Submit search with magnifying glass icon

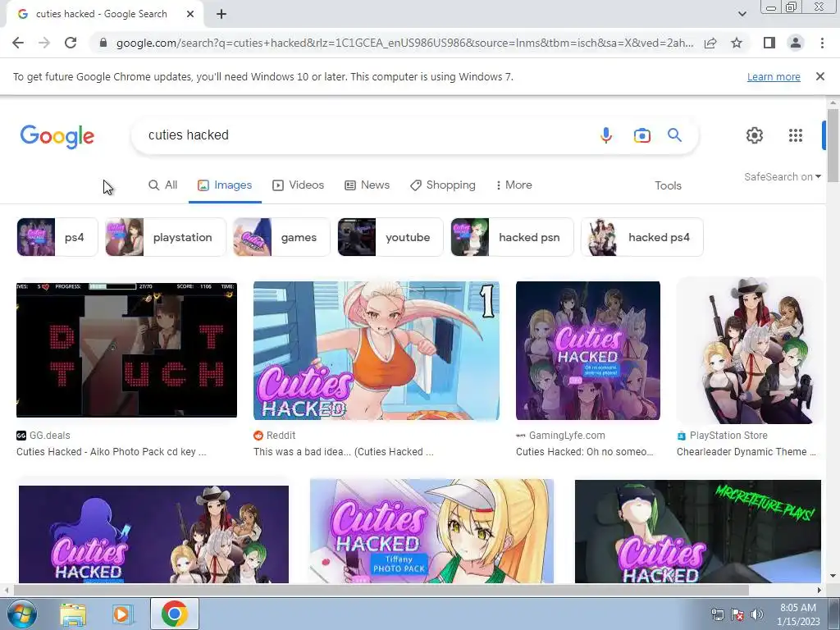[x=674, y=135]
